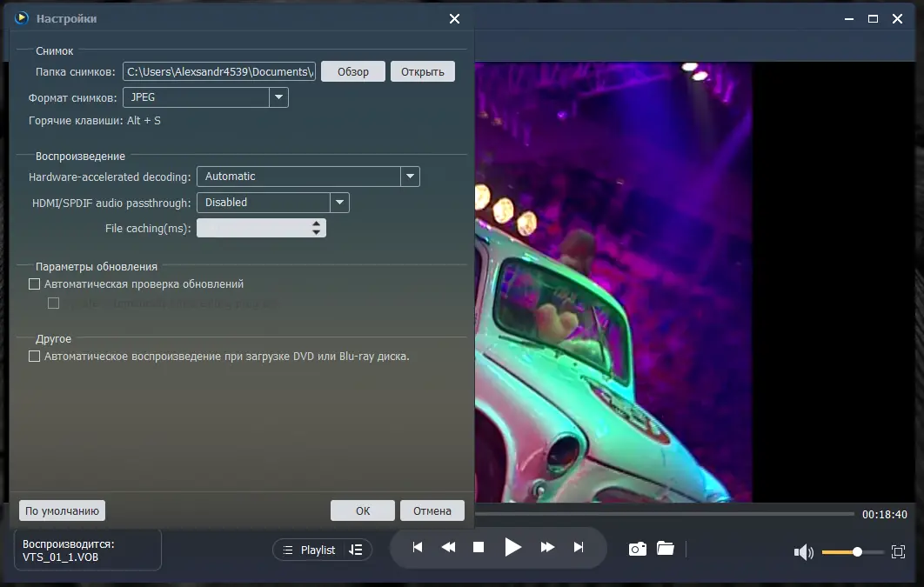Viewport: 924px width, 587px height.
Task: Click the Отмена cancel button
Action: tap(432, 510)
